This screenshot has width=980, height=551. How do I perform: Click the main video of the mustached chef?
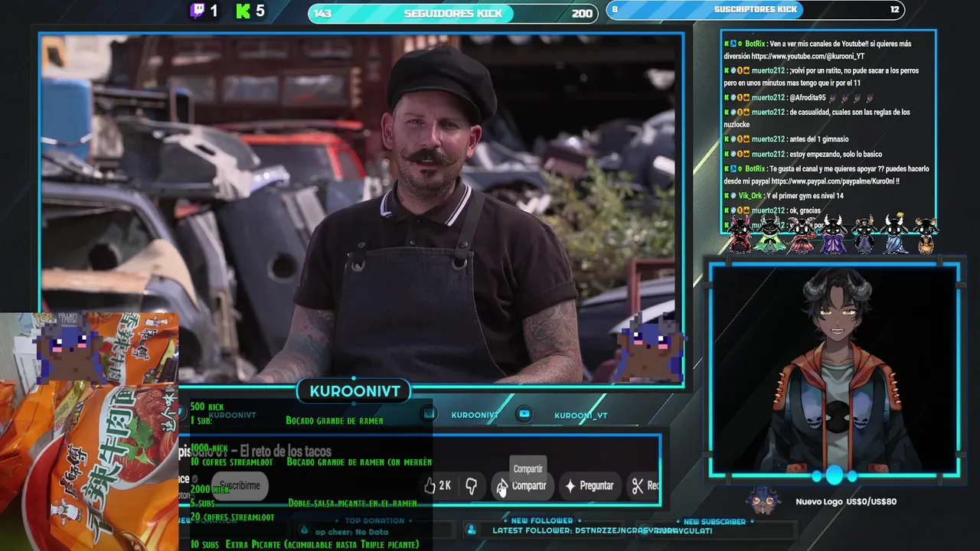tap(361, 208)
